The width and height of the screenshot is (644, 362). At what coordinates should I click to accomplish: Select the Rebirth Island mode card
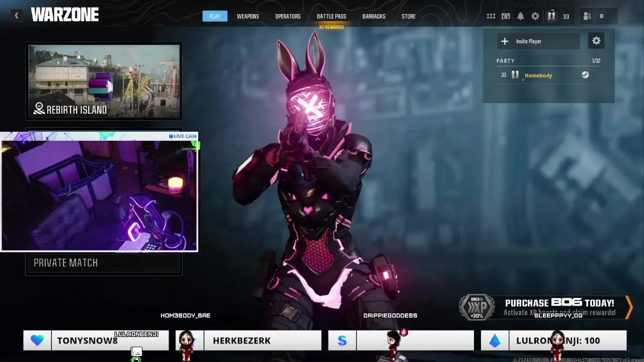pyautogui.click(x=104, y=81)
